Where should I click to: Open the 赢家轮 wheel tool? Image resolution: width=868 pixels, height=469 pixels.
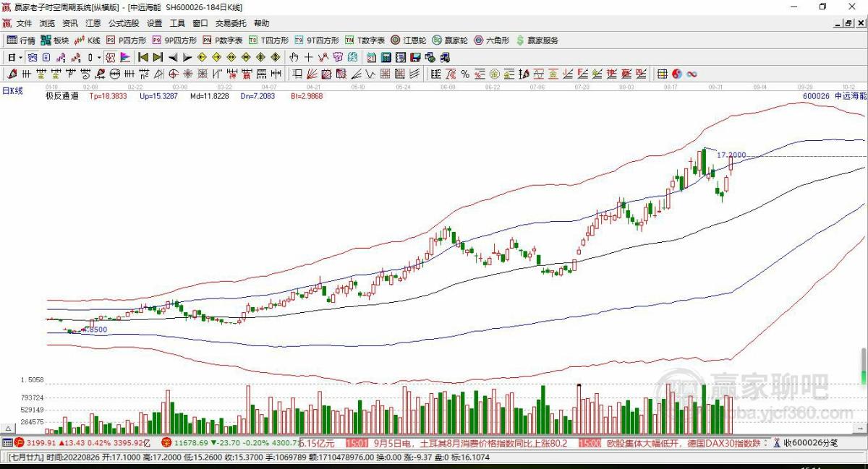pos(450,40)
